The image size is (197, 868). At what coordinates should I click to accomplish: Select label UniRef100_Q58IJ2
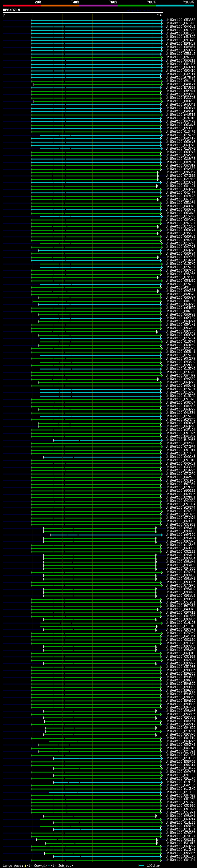pos(180,54)
